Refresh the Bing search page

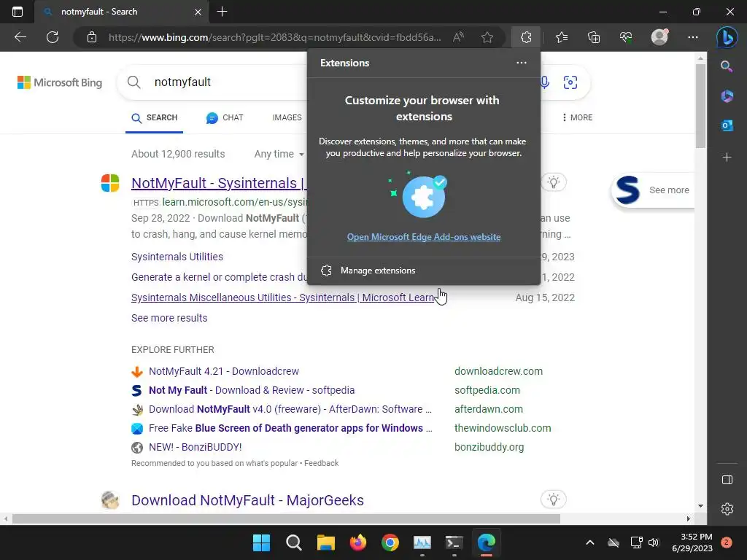tap(53, 37)
